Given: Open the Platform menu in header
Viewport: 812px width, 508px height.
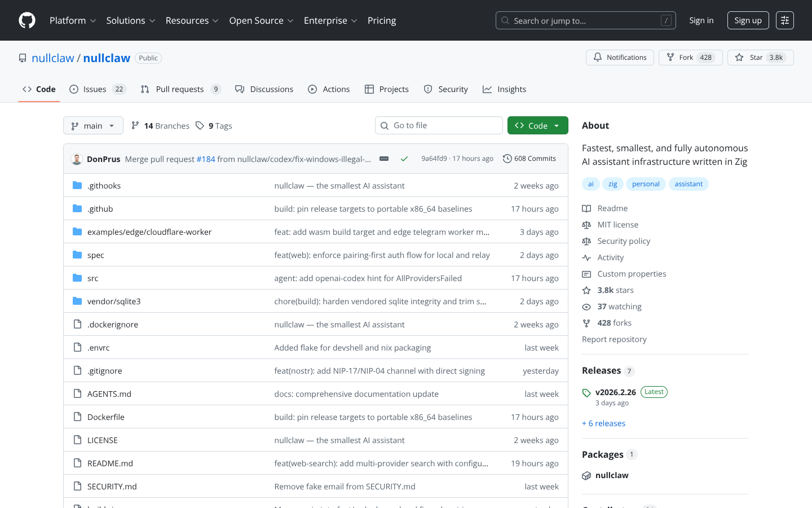Looking at the screenshot, I should pyautogui.click(x=73, y=20).
